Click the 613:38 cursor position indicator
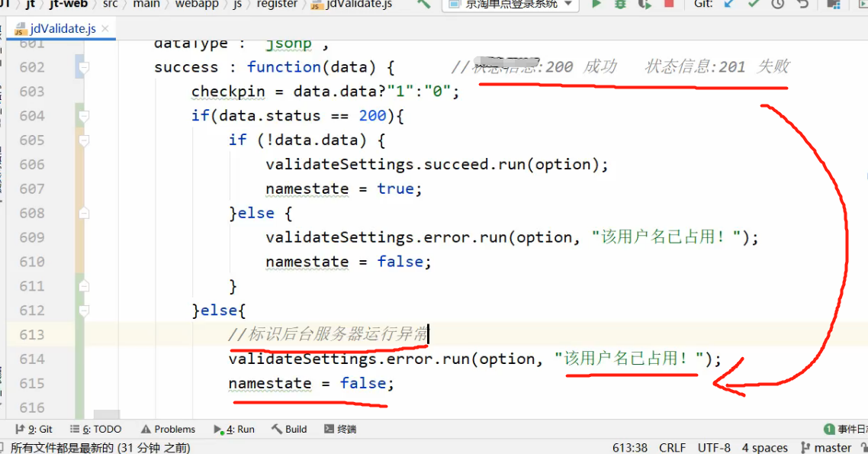Screen dimensions: 868x454 tap(630, 447)
